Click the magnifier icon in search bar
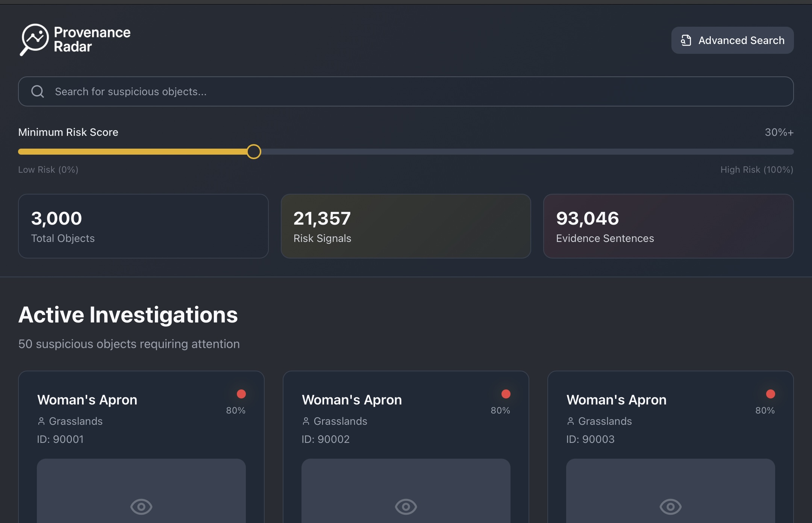The width and height of the screenshot is (812, 523). tap(38, 91)
